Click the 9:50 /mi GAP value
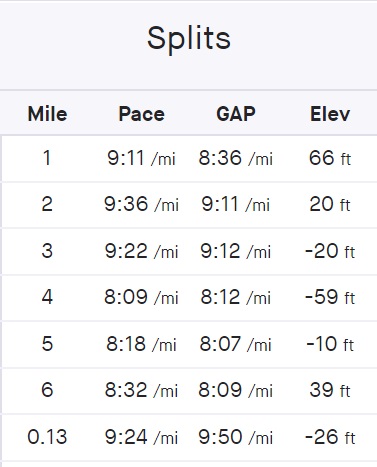This screenshot has height=467, width=377. (x=235, y=437)
